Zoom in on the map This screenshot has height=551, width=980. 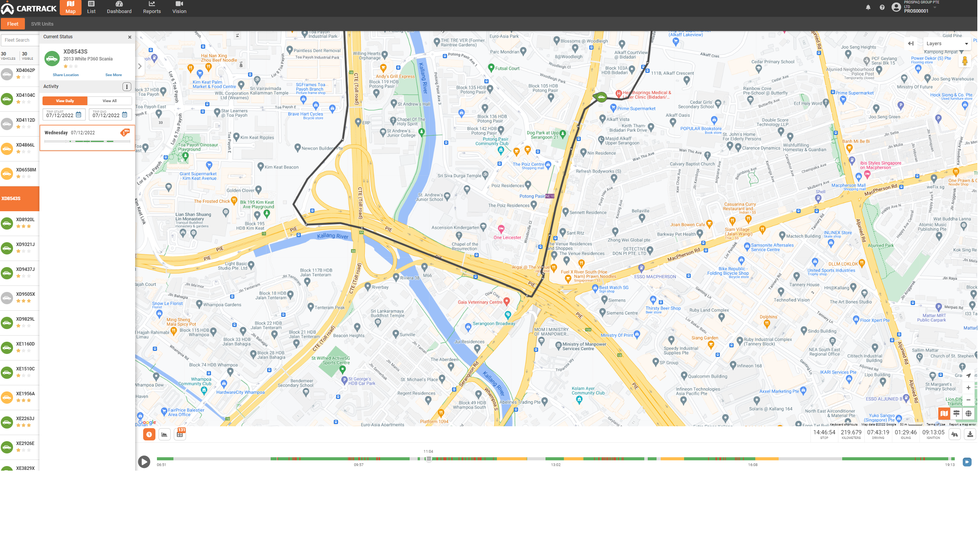[x=968, y=388]
